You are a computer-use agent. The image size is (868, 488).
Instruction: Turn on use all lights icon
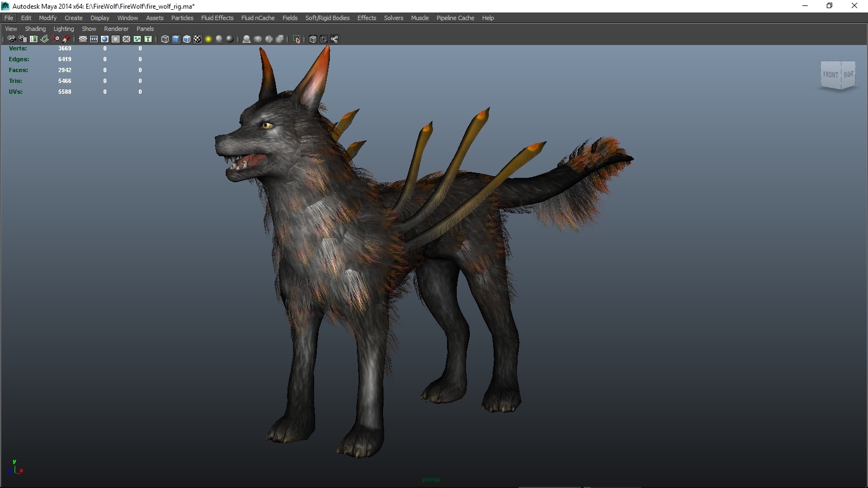[209, 38]
